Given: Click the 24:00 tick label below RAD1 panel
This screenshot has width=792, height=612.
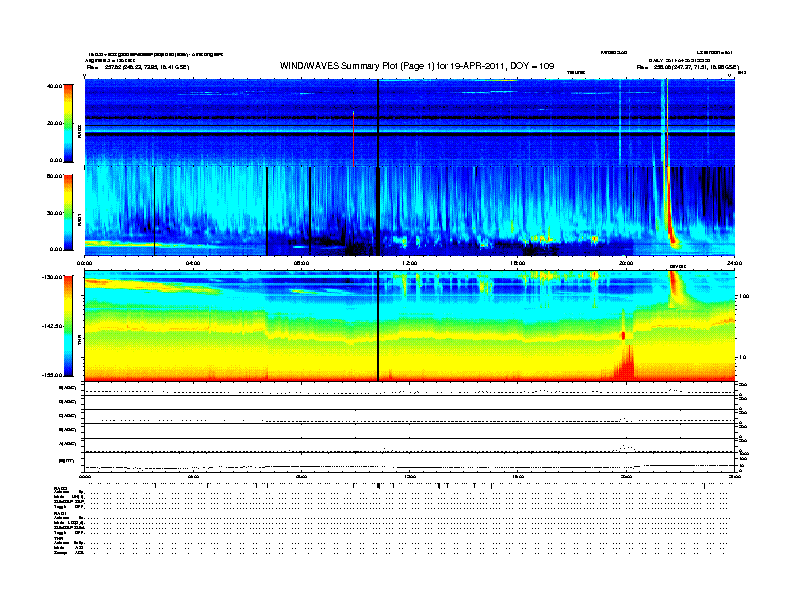Looking at the screenshot, I should 734,263.
